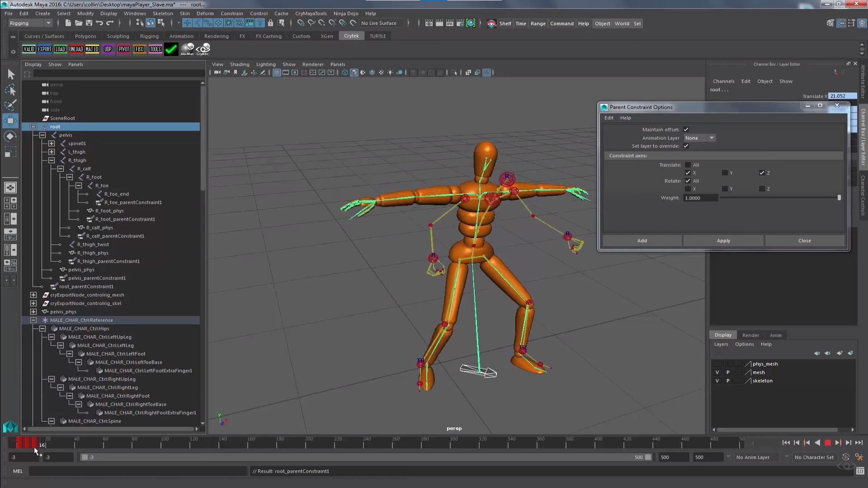Open the No Anim Layer dropdown
This screenshot has width=868, height=488.
(x=761, y=457)
